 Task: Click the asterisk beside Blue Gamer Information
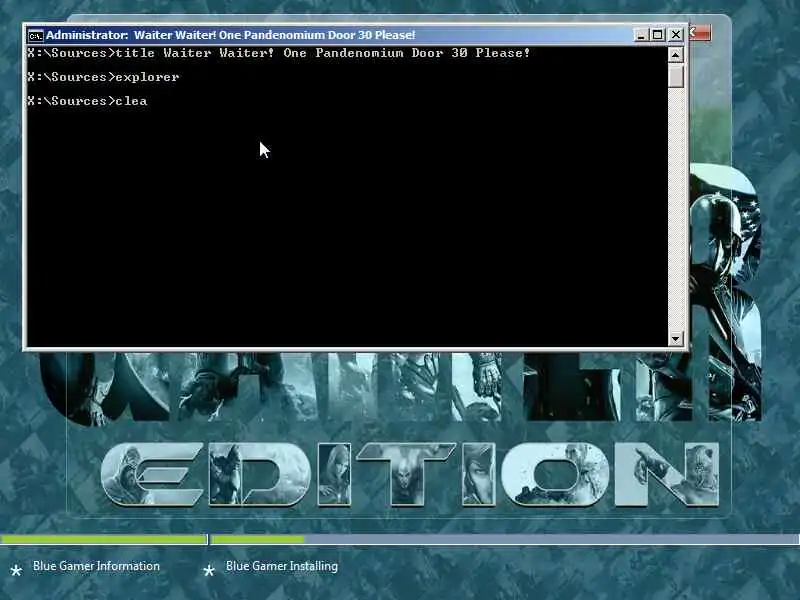click(x=16, y=570)
